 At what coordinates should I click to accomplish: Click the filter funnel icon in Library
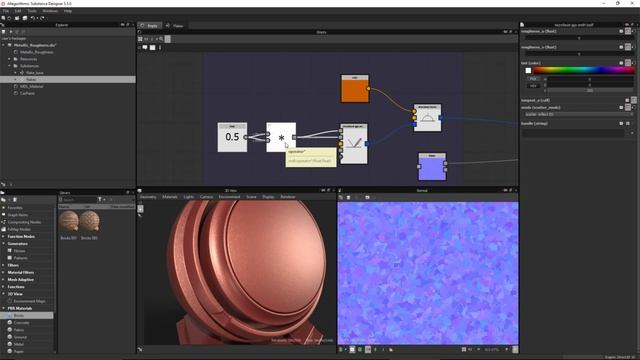(x=100, y=200)
